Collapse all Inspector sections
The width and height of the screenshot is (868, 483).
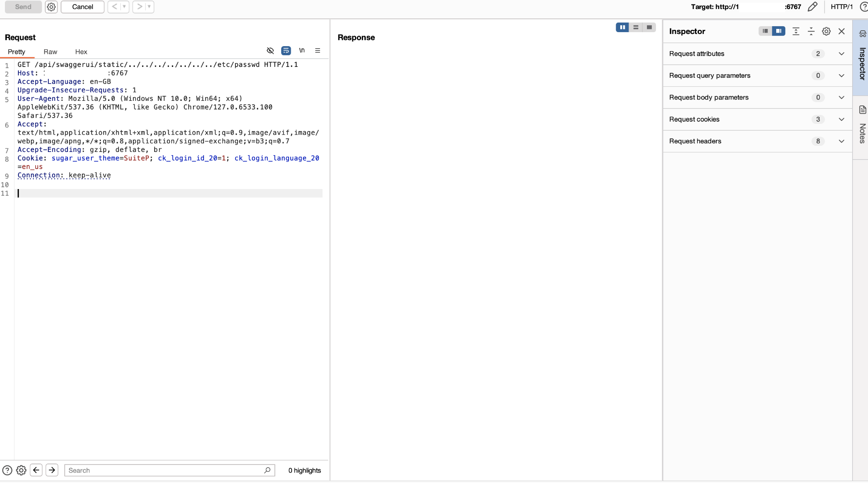click(811, 31)
